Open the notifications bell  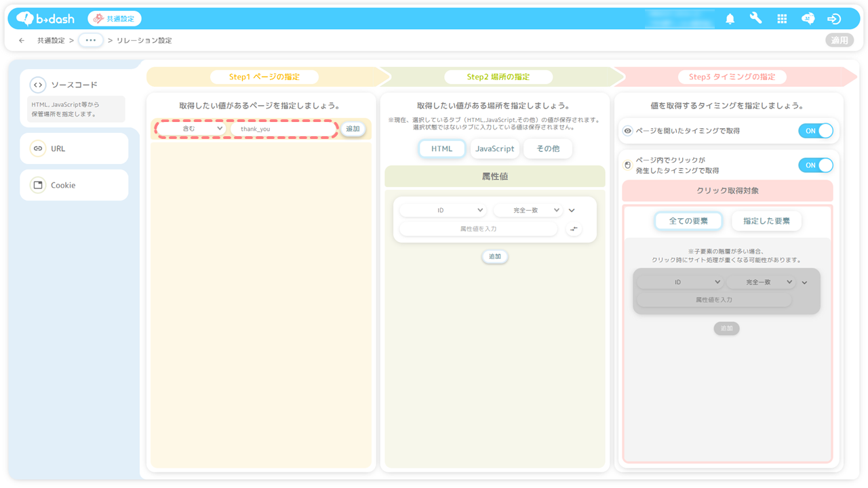[730, 19]
